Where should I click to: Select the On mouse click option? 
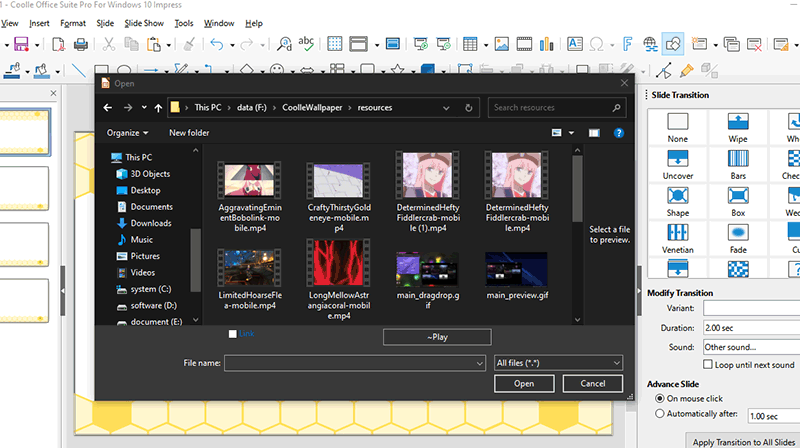tap(659, 399)
